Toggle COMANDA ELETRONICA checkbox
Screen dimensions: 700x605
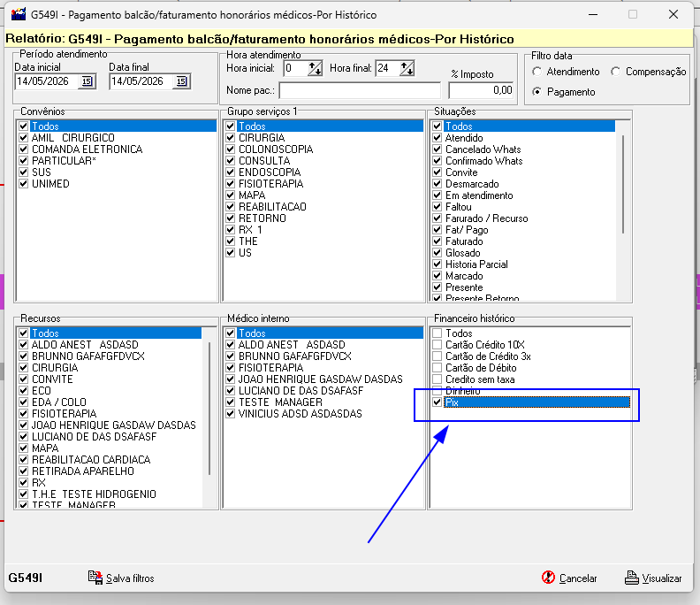tap(24, 149)
